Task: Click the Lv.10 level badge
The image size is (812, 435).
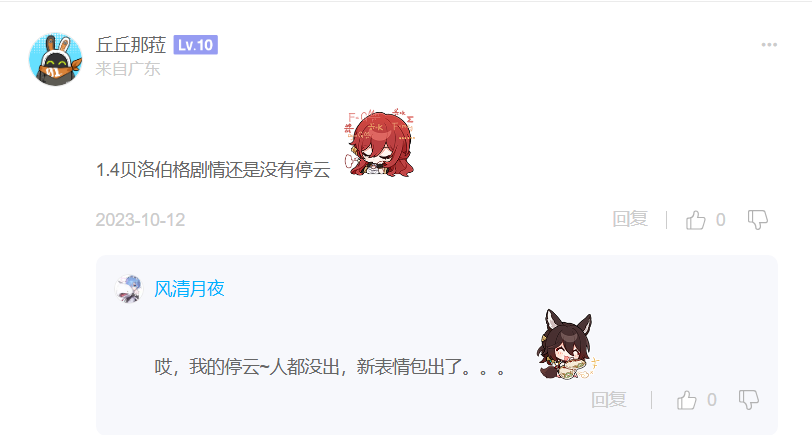Action: coord(195,45)
